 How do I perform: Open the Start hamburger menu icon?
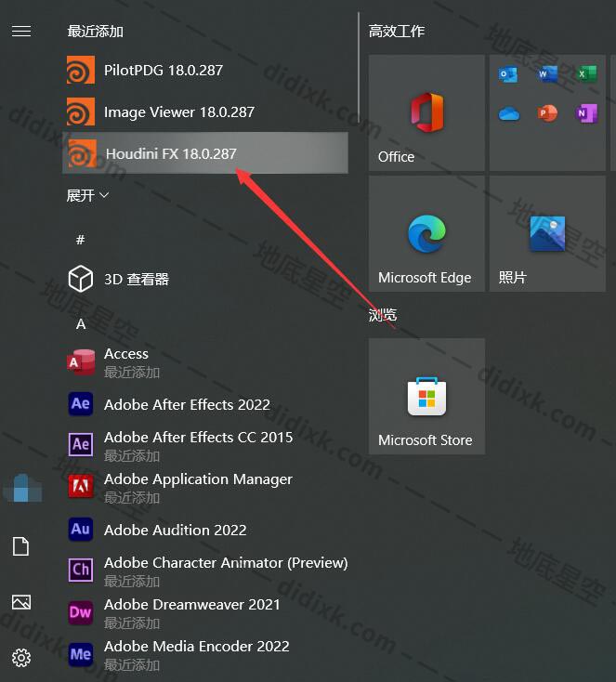(21, 31)
